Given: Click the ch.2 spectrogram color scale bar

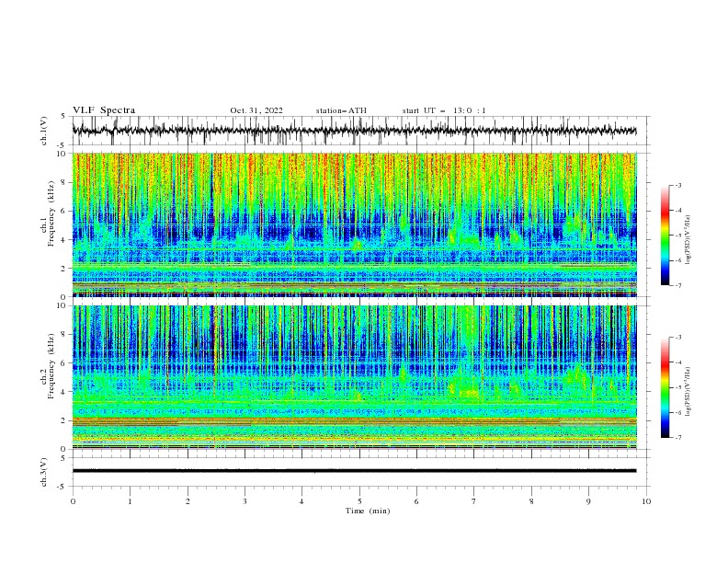Looking at the screenshot, I should click(x=665, y=387).
